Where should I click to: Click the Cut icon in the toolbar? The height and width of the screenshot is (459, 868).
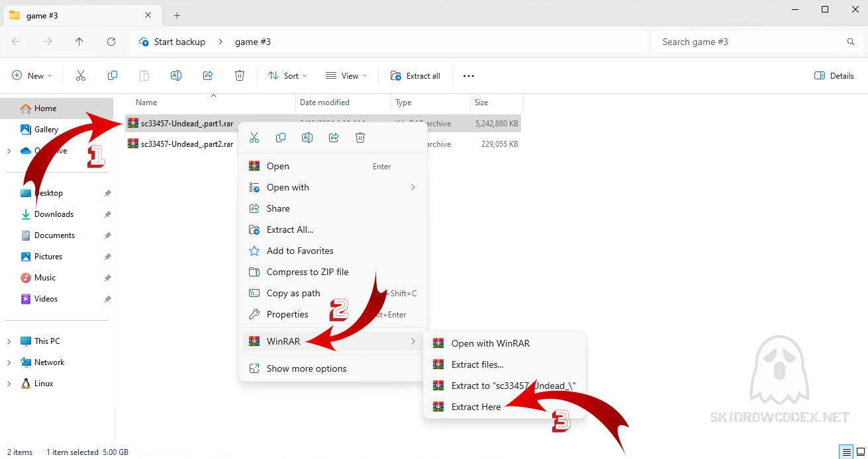point(81,76)
